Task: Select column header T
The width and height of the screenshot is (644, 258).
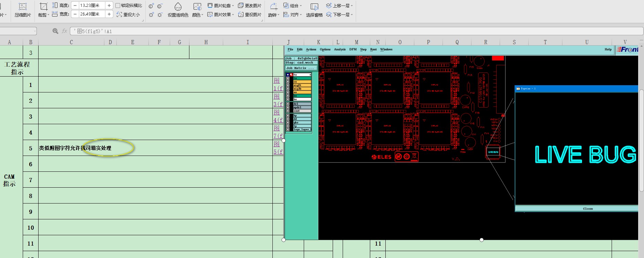Action: pos(545,42)
